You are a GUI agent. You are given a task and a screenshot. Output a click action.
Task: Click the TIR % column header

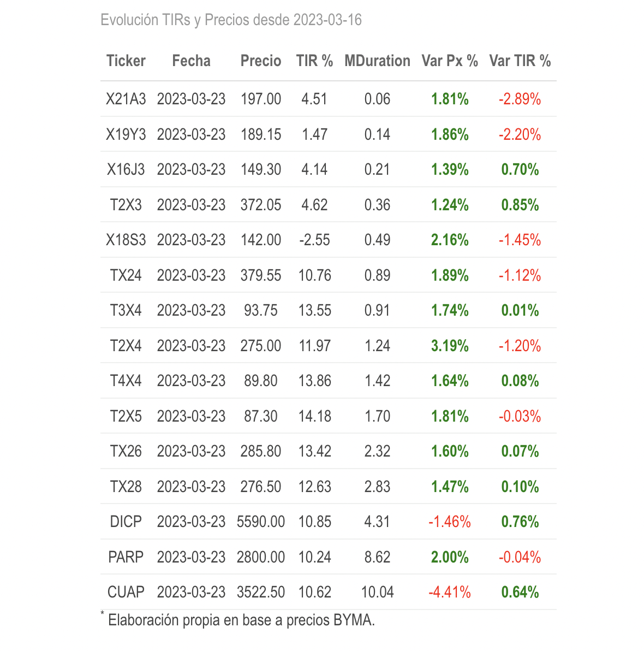[314, 61]
